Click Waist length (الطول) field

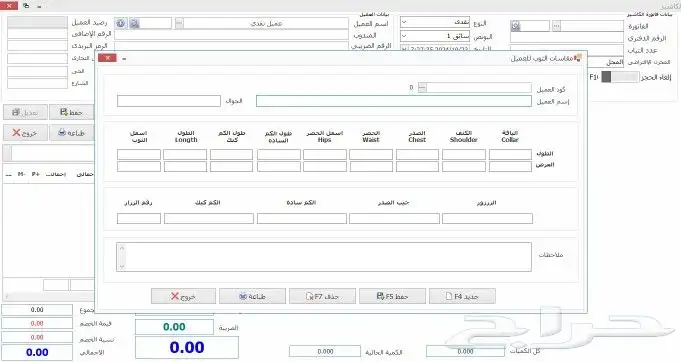click(x=371, y=155)
